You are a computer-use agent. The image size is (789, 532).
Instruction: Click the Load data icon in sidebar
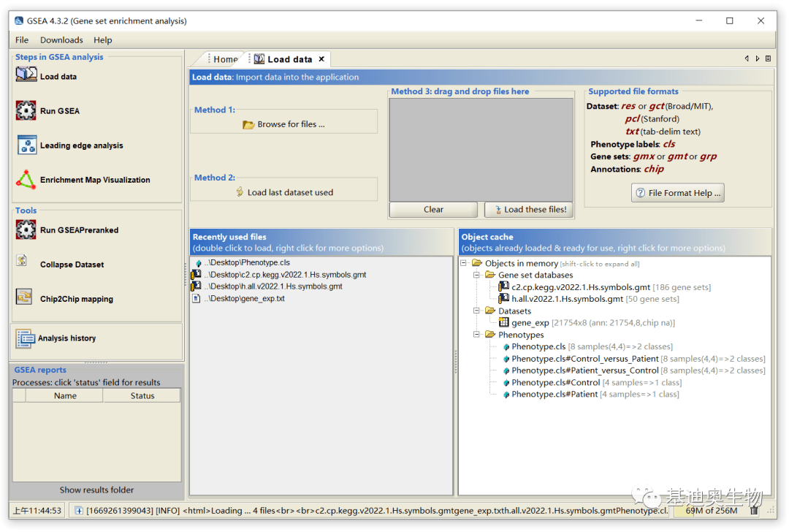coord(26,75)
